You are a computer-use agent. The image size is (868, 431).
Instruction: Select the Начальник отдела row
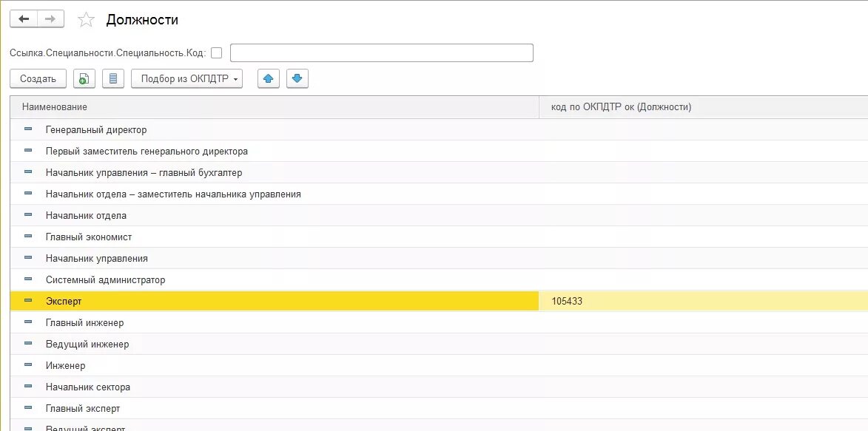pyautogui.click(x=439, y=216)
